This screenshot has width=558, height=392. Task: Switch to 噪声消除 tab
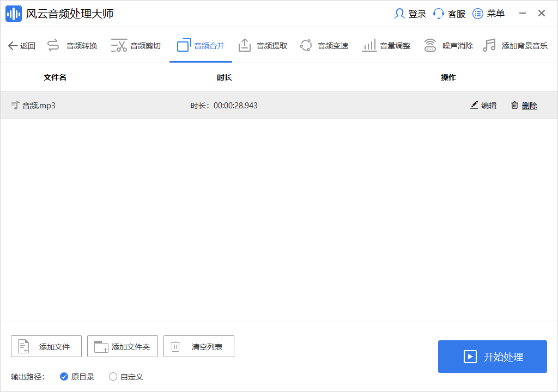click(x=458, y=46)
